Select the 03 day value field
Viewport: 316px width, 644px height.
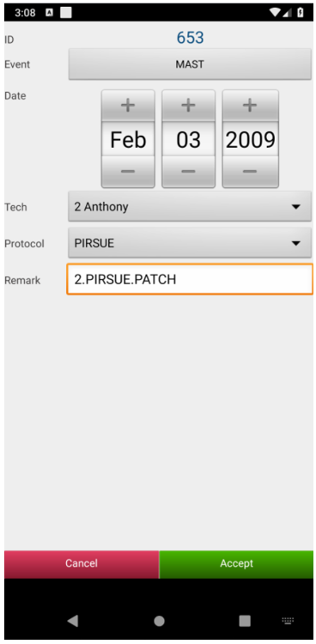click(x=188, y=139)
